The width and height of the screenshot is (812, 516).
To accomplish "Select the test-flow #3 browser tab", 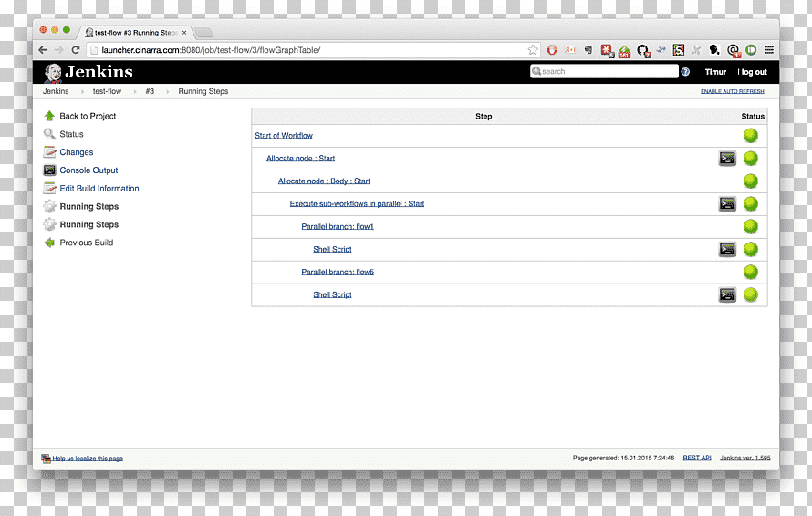I will coord(136,33).
